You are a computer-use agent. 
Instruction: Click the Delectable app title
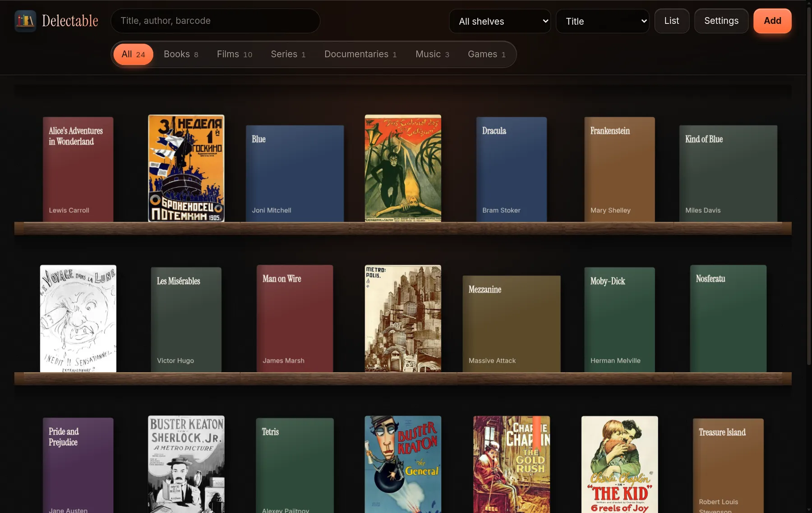click(70, 21)
